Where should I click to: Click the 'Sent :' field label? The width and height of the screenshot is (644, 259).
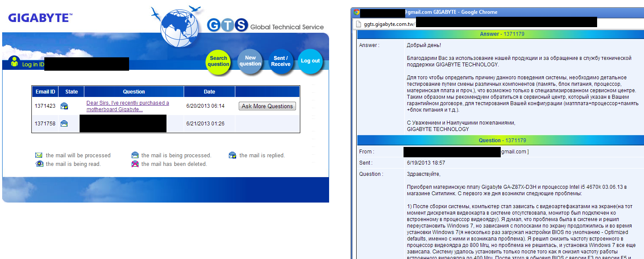[366, 163]
